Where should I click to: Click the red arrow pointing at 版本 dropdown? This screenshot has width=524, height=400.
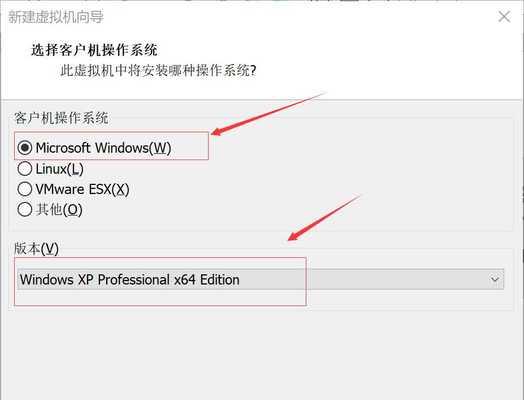[x=323, y=218]
